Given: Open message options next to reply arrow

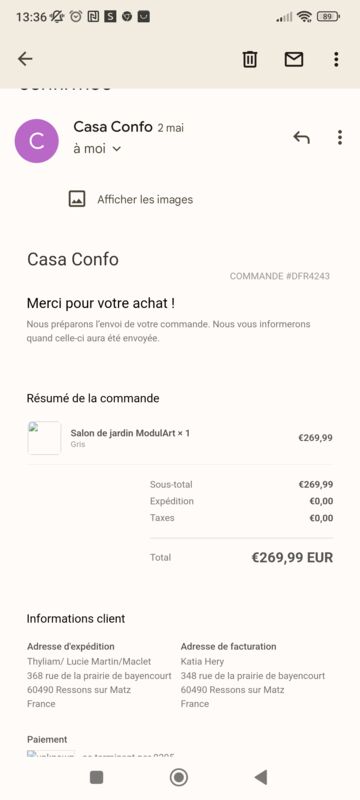Looking at the screenshot, I should [x=340, y=137].
